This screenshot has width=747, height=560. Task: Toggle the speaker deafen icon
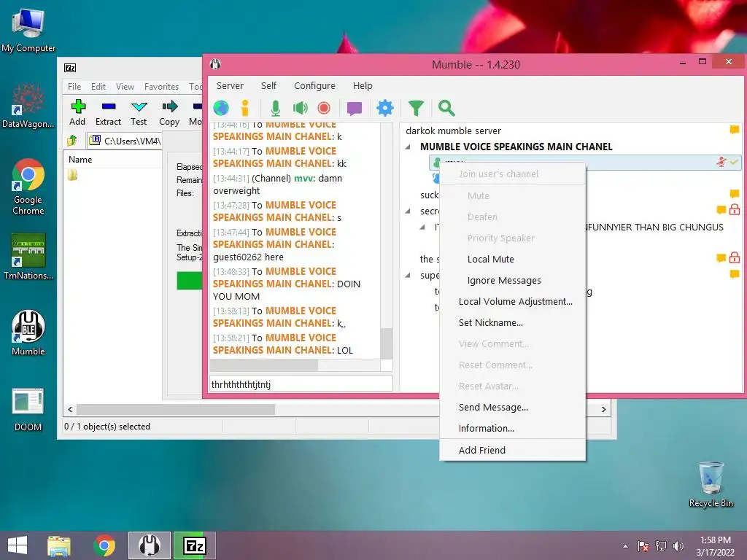(300, 108)
